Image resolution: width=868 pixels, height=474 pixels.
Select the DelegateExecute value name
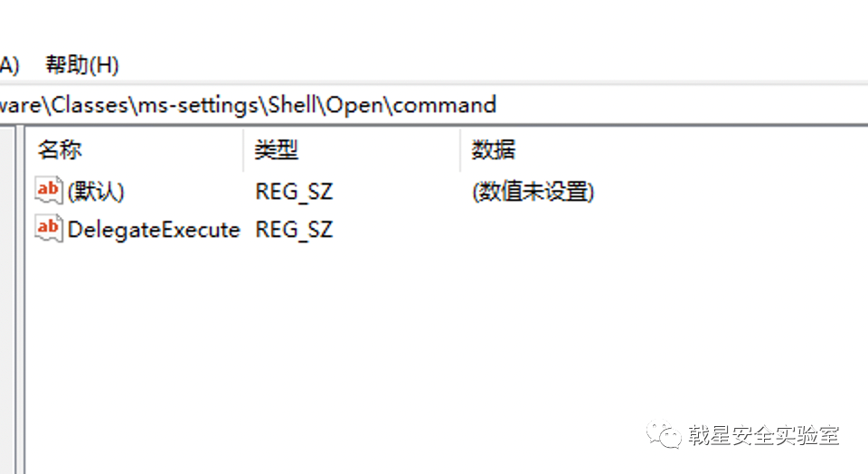point(154,229)
